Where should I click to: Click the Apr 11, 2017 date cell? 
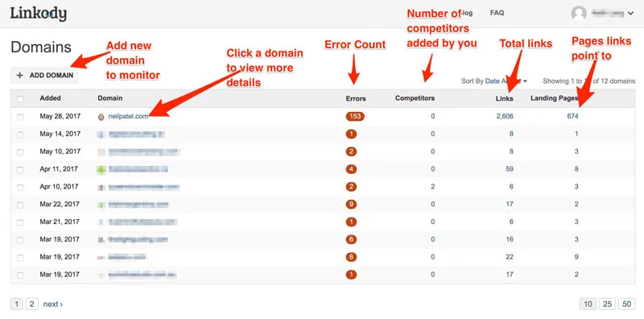(59, 169)
